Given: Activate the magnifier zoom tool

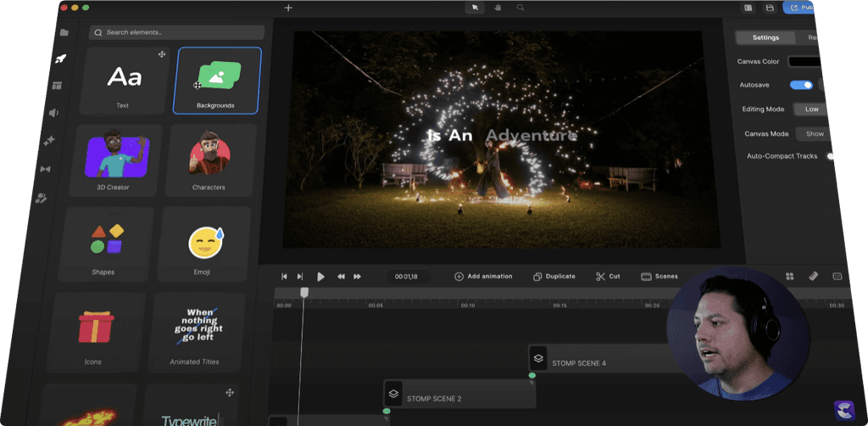Looking at the screenshot, I should 520,8.
